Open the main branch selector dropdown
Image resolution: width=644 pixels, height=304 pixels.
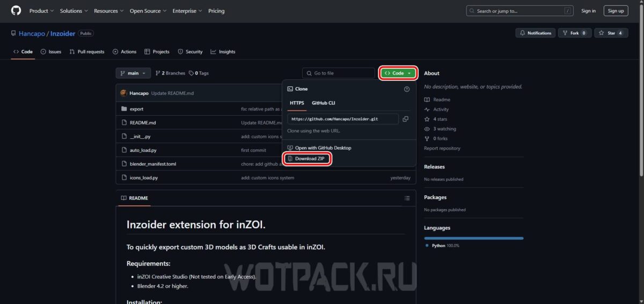133,73
